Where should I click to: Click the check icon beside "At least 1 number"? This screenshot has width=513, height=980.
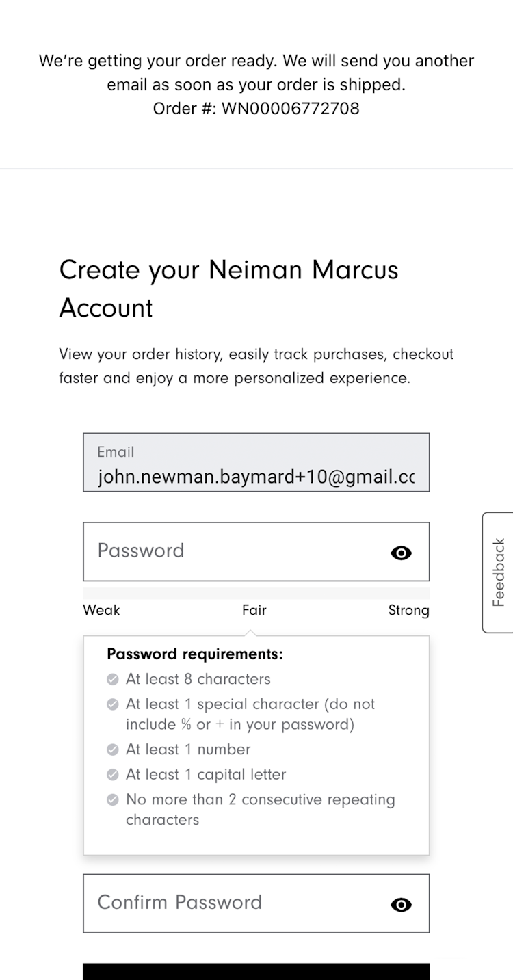click(x=113, y=750)
